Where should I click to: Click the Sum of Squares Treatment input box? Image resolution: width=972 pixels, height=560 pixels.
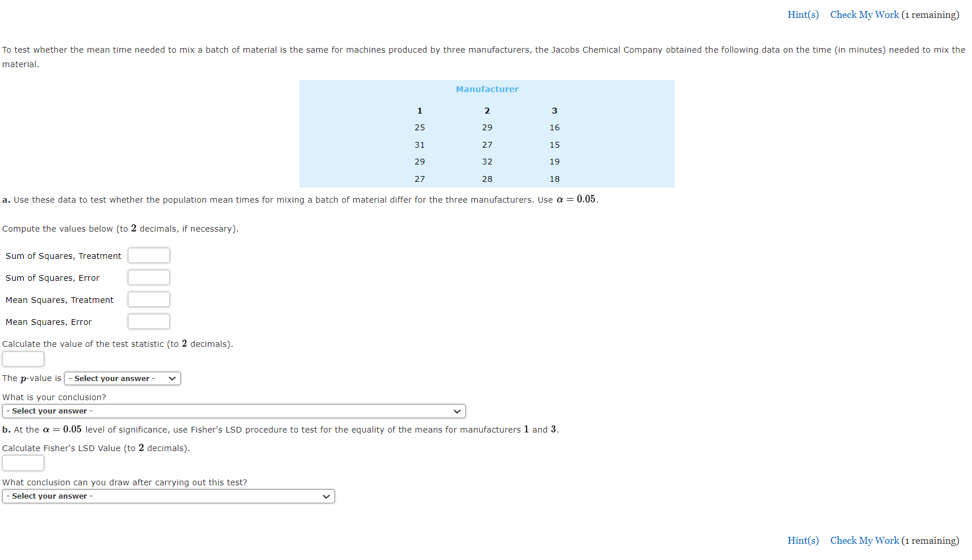pyautogui.click(x=148, y=255)
